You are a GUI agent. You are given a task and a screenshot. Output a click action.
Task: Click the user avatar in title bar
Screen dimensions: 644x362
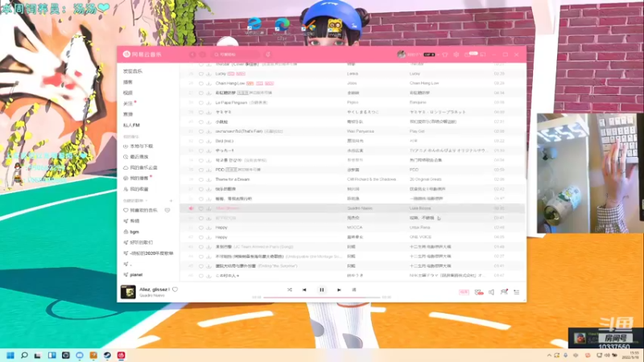pyautogui.click(x=401, y=54)
